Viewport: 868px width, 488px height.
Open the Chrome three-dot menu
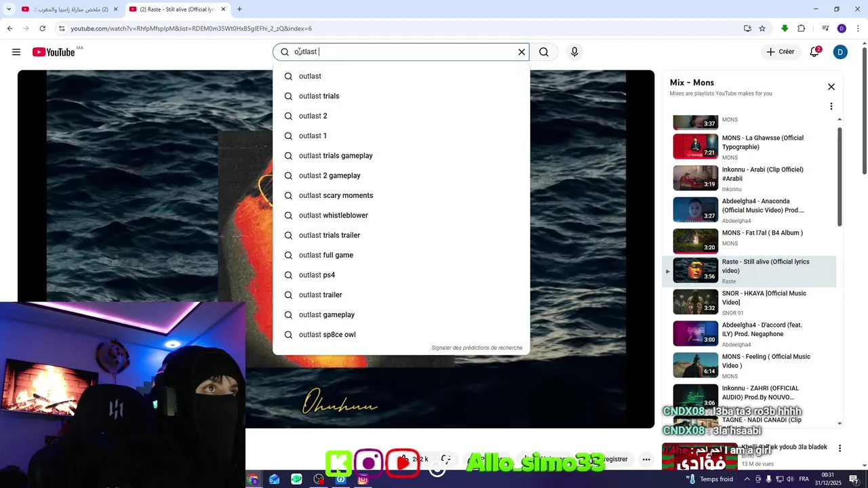click(x=859, y=28)
